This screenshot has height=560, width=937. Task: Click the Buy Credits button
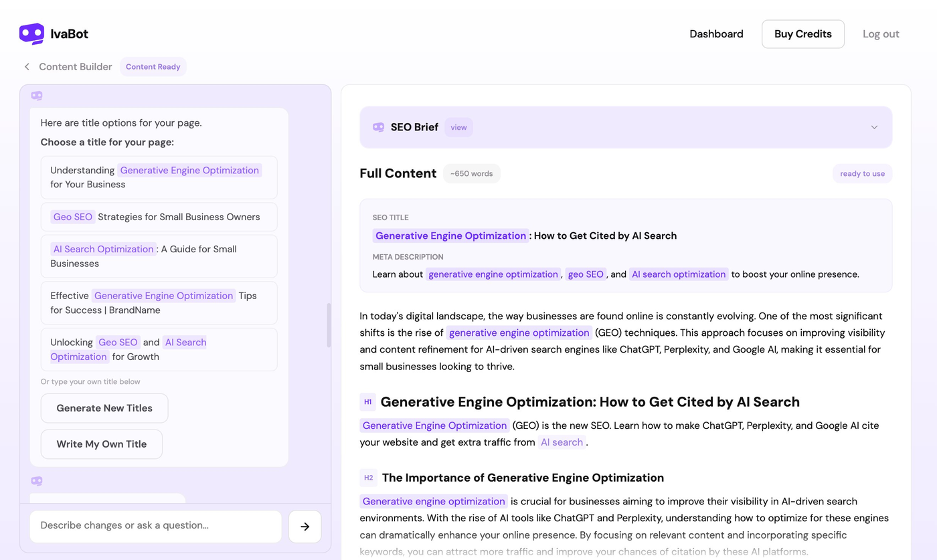pos(803,34)
